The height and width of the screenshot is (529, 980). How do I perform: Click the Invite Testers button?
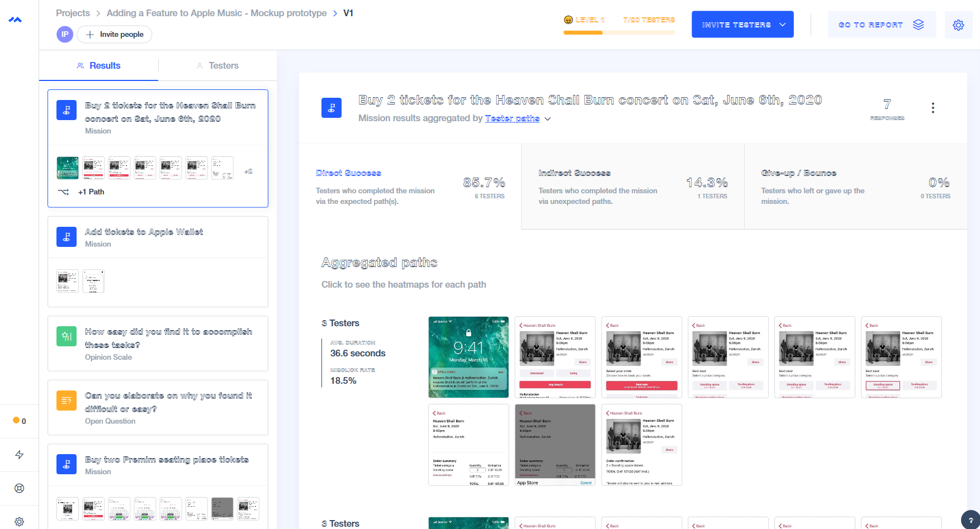point(742,25)
